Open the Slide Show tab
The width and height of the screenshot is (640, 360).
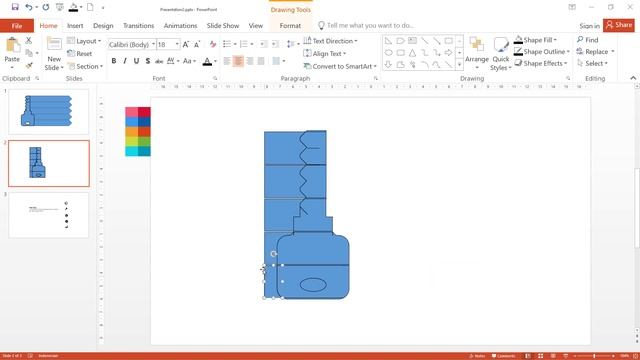223,26
